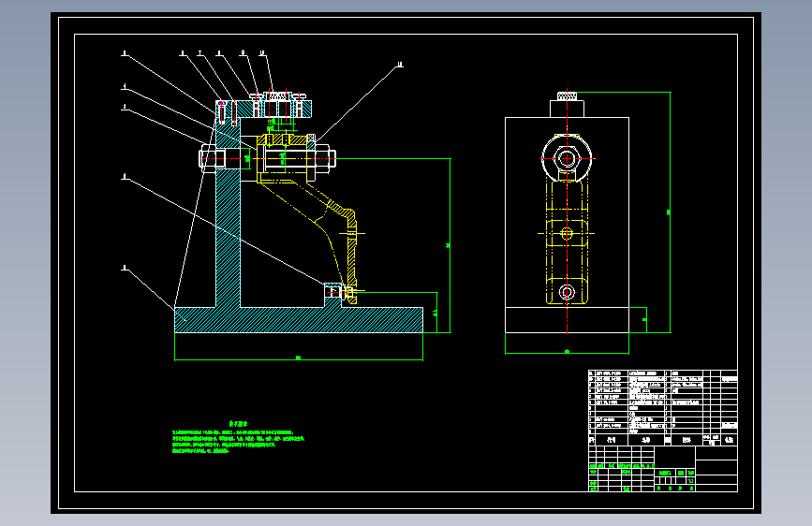The width and height of the screenshot is (812, 526).
Task: Click the lowest hole in the yellow workpiece outline
Action: (x=567, y=293)
